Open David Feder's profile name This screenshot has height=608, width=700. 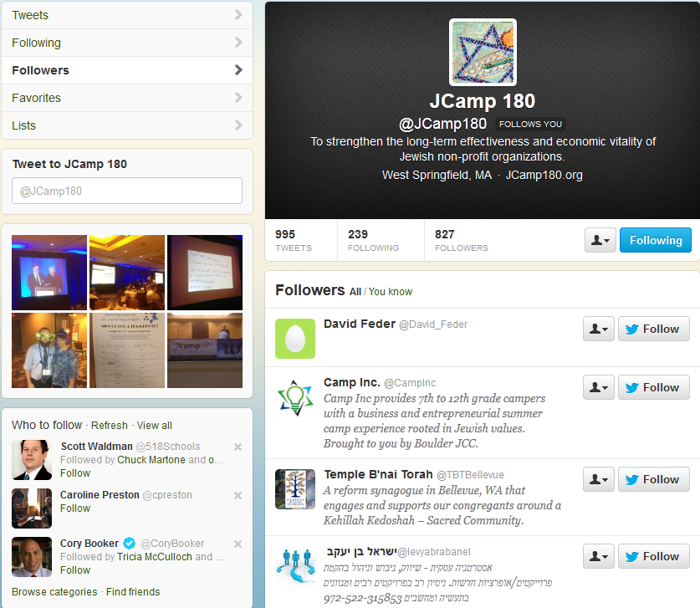360,324
